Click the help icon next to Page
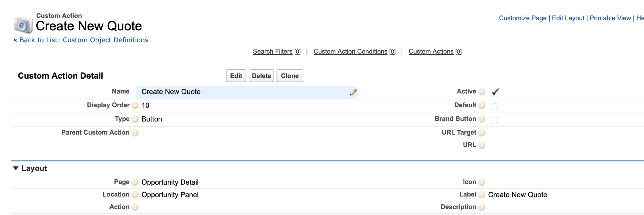The image size is (644, 215). [x=135, y=182]
